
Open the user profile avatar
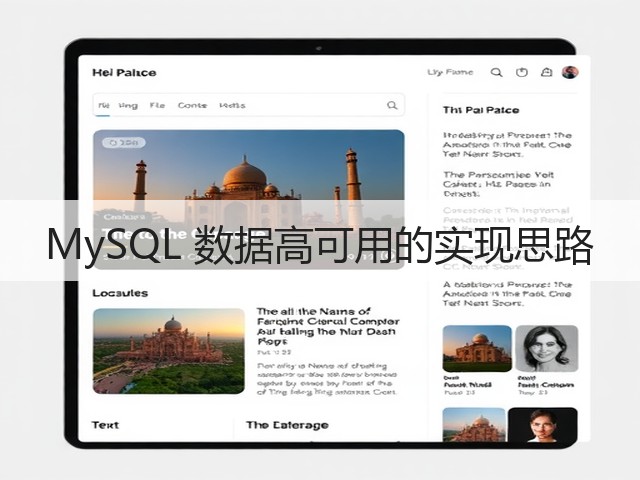[x=570, y=72]
